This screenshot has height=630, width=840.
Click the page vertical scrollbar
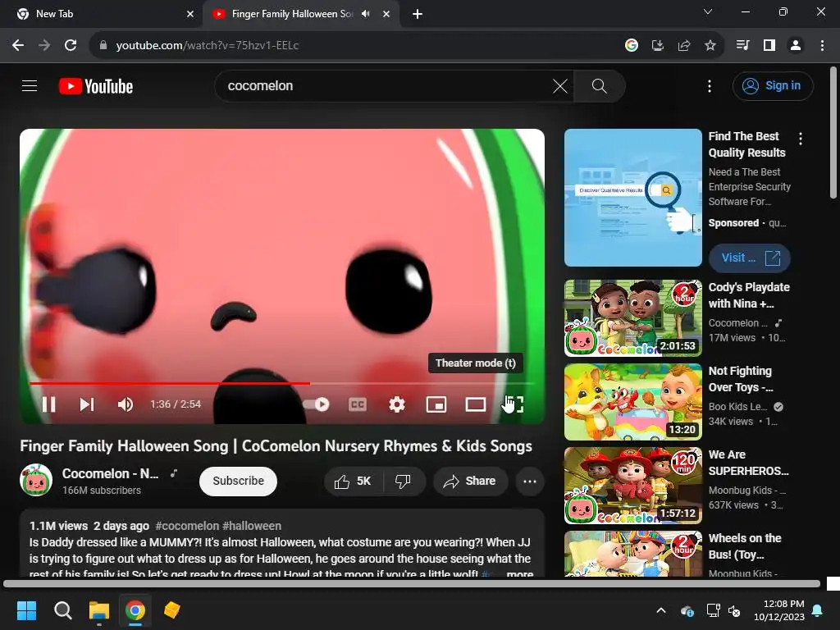pyautogui.click(x=833, y=133)
